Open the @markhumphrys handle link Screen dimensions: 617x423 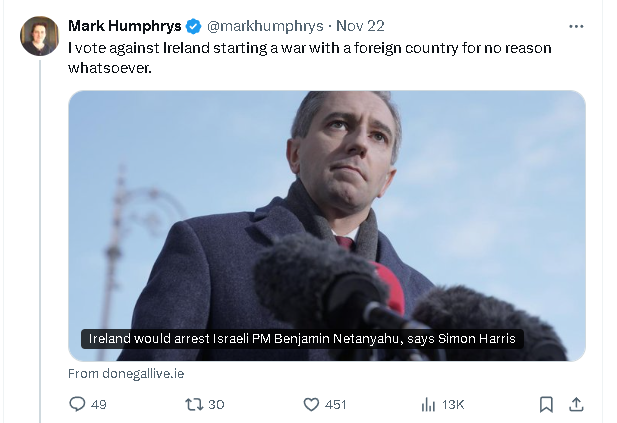pyautogui.click(x=253, y=26)
